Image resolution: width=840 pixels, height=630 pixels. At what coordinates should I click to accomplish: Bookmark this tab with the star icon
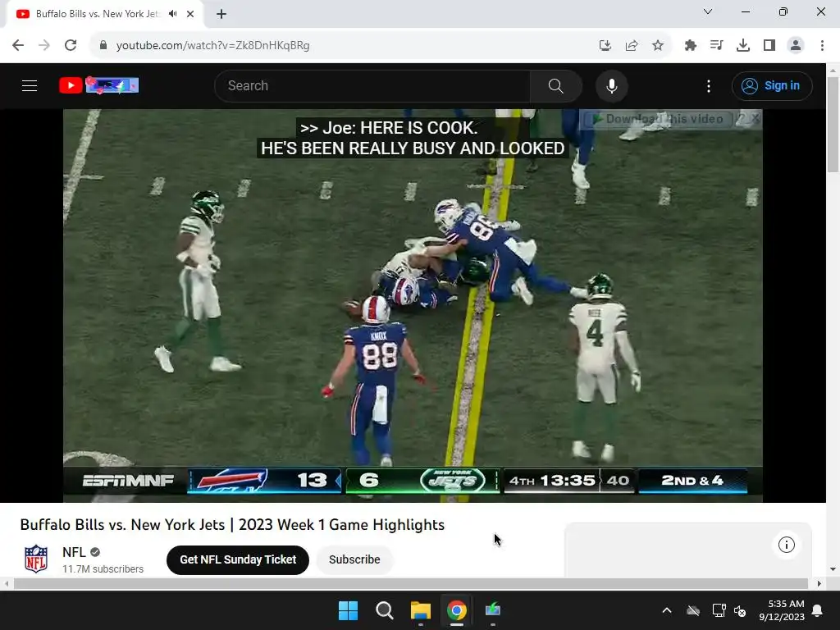(658, 46)
